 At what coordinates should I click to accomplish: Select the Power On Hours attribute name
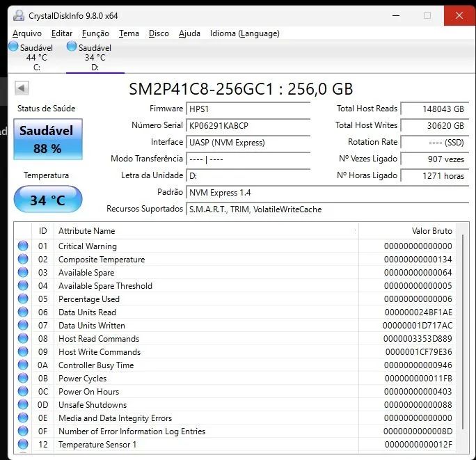tap(88, 392)
